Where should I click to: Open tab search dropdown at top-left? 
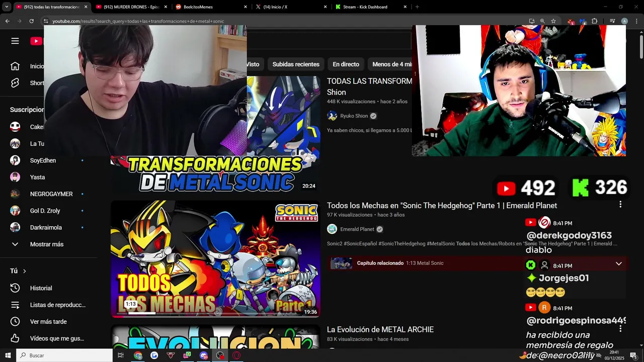pyautogui.click(x=7, y=7)
